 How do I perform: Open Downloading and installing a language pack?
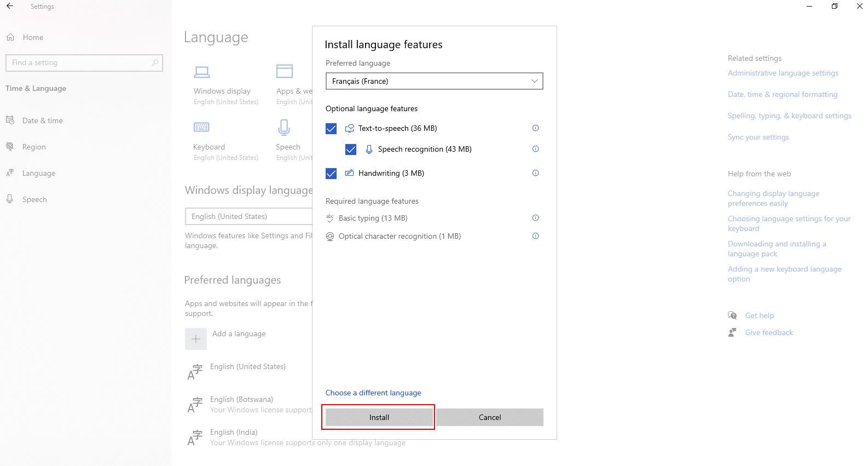click(777, 249)
